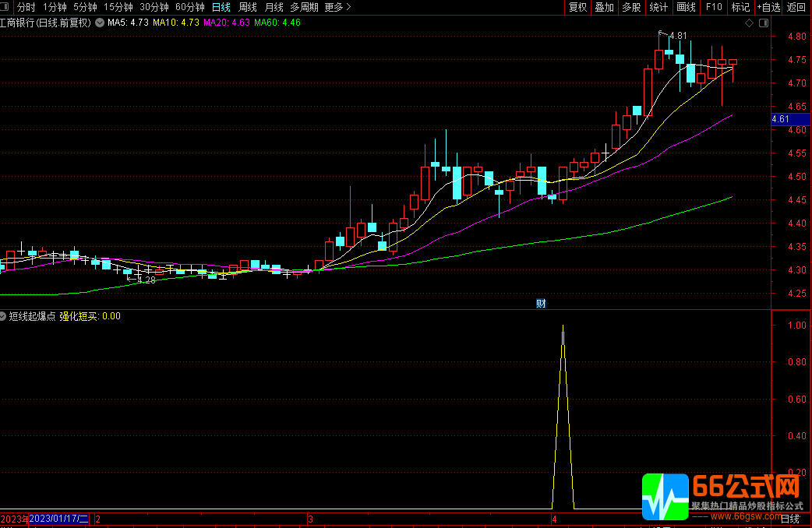The width and height of the screenshot is (812, 528).
Task: Switch to 30分钟 chart period
Action: (x=154, y=7)
